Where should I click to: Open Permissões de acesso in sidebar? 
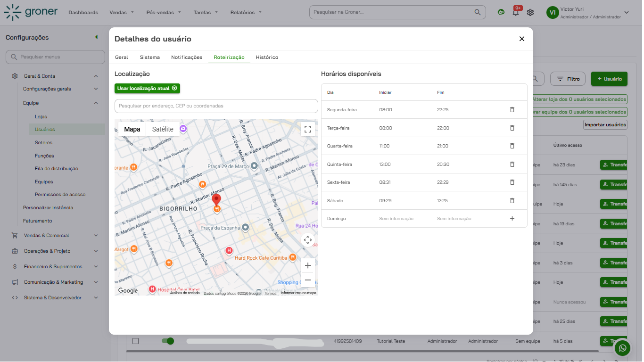(x=60, y=195)
